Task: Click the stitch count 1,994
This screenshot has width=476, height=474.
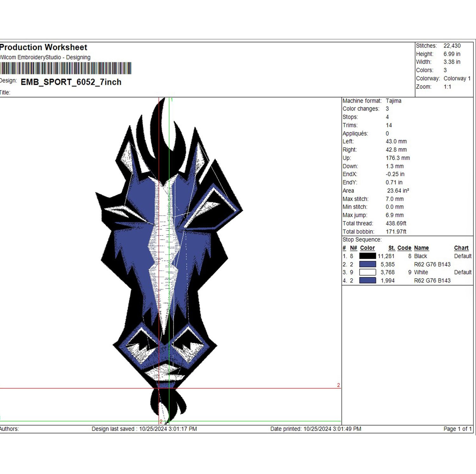Action: click(x=387, y=280)
